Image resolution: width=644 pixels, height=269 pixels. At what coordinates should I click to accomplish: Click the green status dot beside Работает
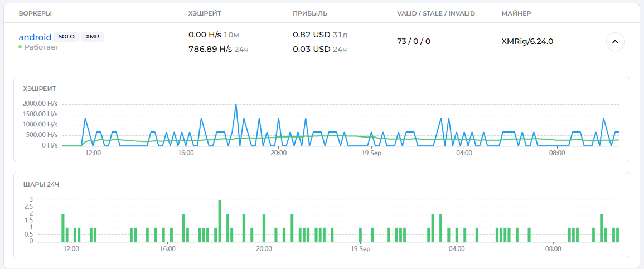click(20, 47)
